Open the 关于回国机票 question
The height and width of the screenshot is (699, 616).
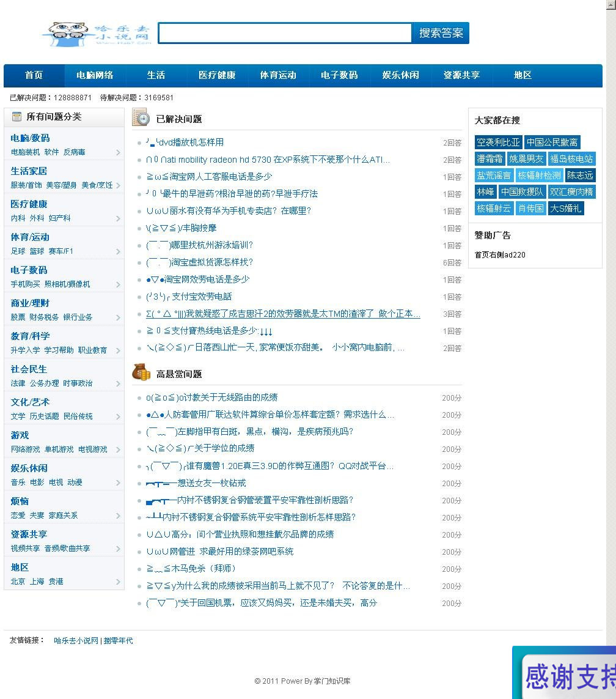coord(262,603)
